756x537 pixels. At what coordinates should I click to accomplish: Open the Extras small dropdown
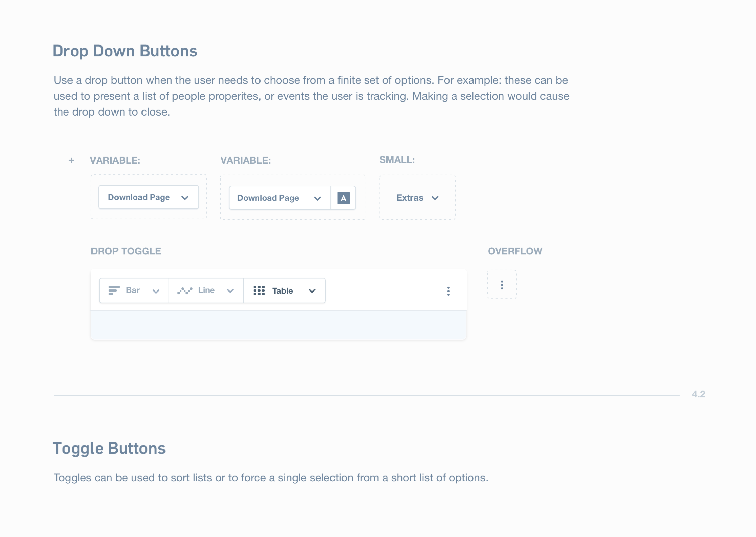[x=417, y=198]
